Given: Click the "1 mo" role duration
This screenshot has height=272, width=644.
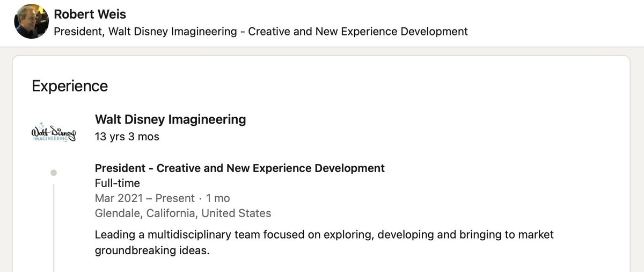Looking at the screenshot, I should [218, 198].
